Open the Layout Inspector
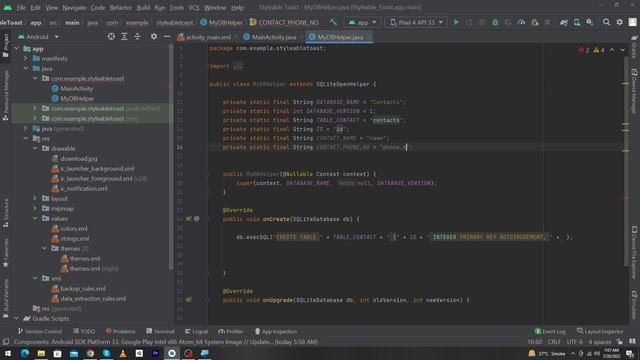 (x=600, y=331)
